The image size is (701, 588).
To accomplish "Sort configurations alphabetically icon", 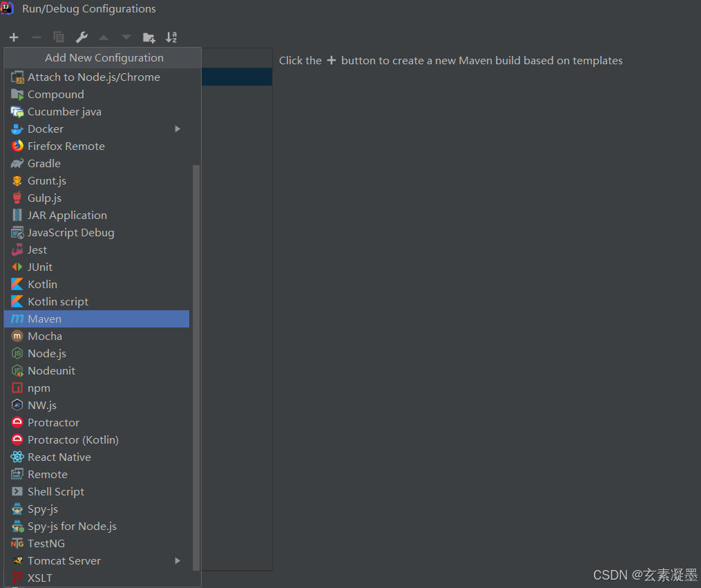I will pyautogui.click(x=171, y=37).
